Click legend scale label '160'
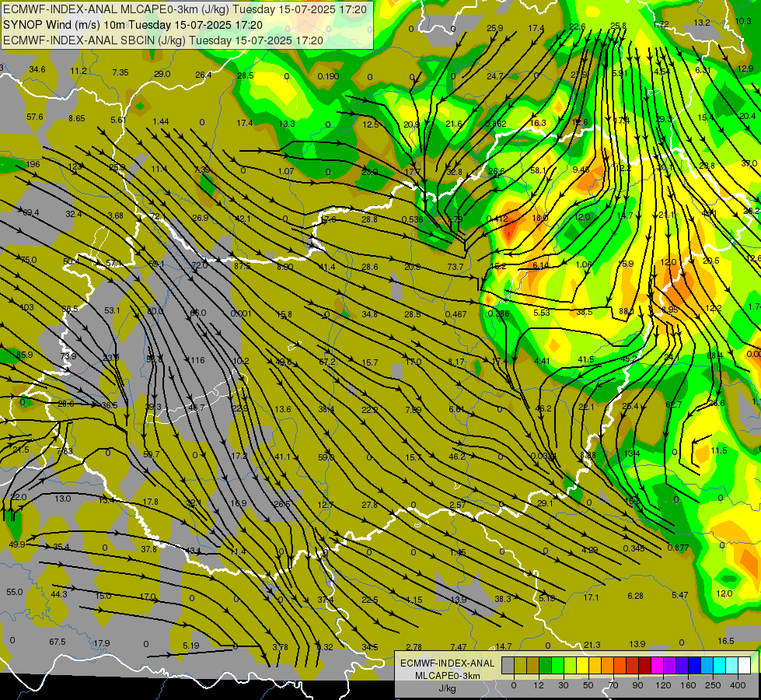761x700 pixels. (x=688, y=685)
